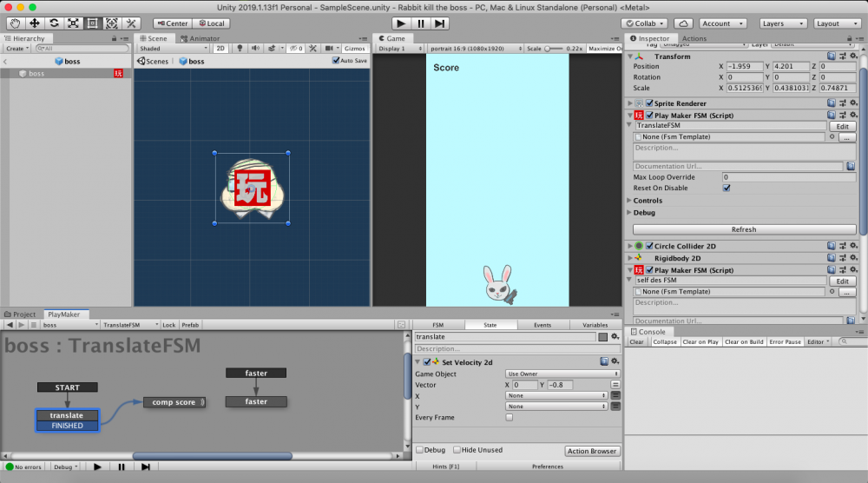Enable the Every Frame checkbox

(x=509, y=417)
